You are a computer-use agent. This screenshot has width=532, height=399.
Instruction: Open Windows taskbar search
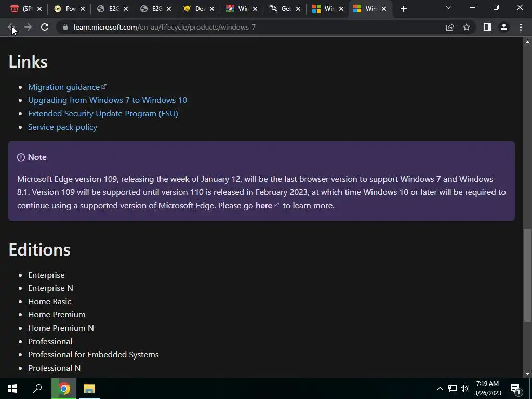[x=37, y=389]
